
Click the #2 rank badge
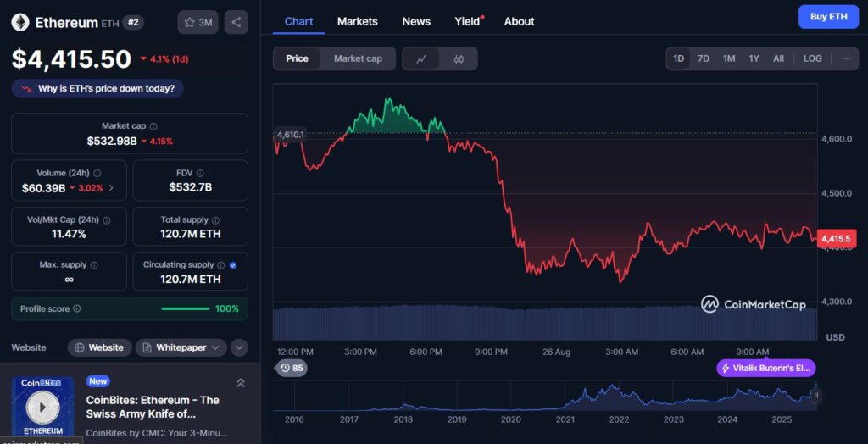[x=133, y=22]
